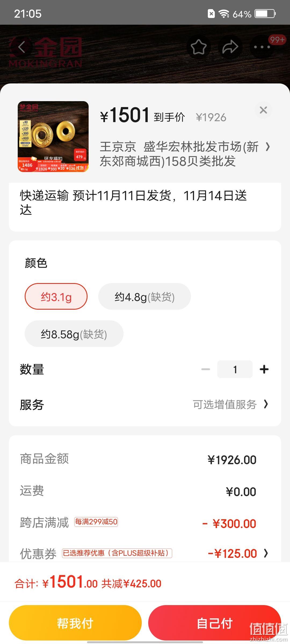Tap the 已选推荐优惠 coupon tag

pyautogui.click(x=117, y=553)
